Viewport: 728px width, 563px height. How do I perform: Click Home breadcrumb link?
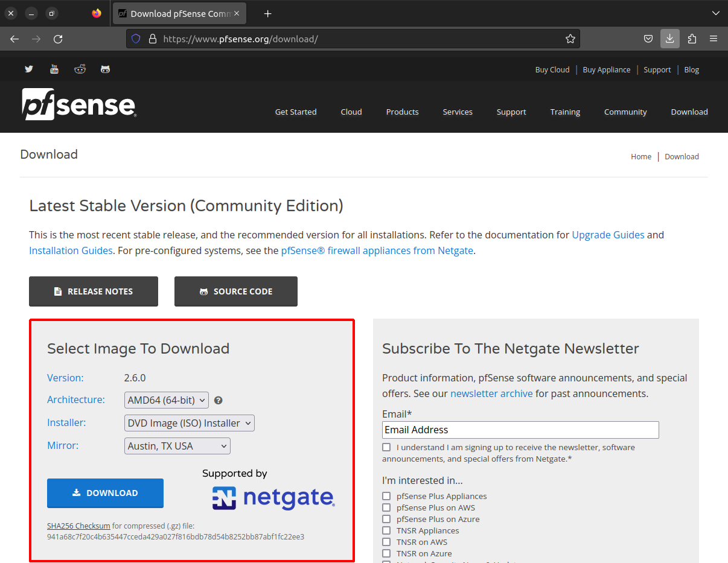641,156
